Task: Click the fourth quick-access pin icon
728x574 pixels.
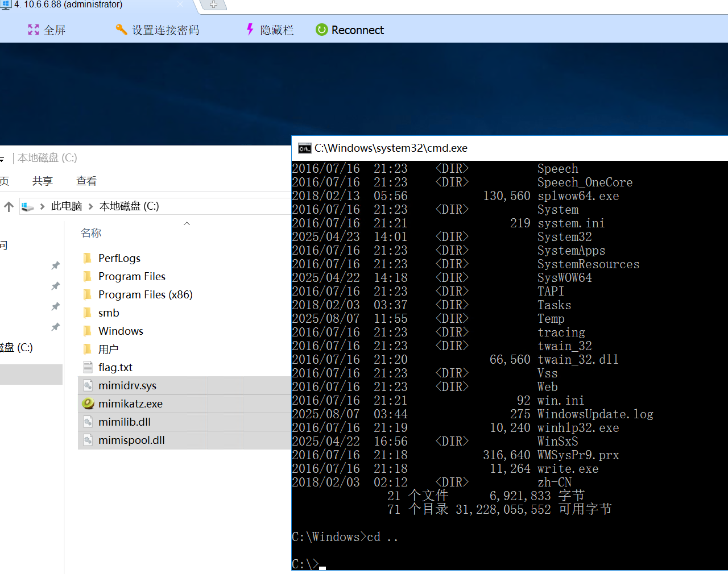Action: pos(55,327)
